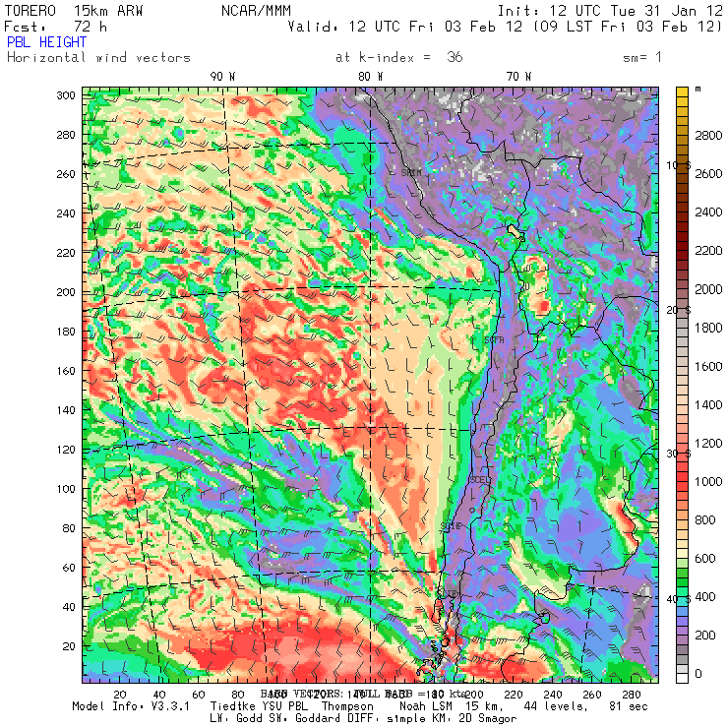The height and width of the screenshot is (728, 728).
Task: Click the "TORERO 15km ARW" header text
Action: [74, 11]
